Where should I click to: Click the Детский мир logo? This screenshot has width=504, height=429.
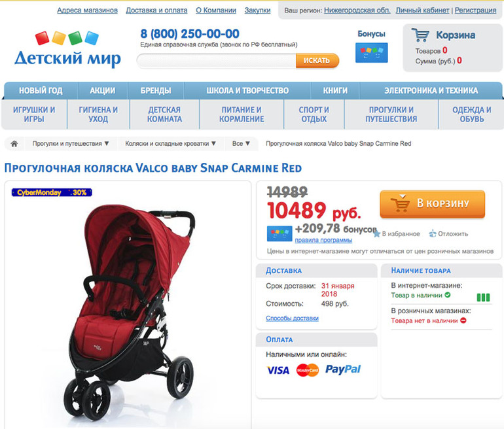point(67,49)
